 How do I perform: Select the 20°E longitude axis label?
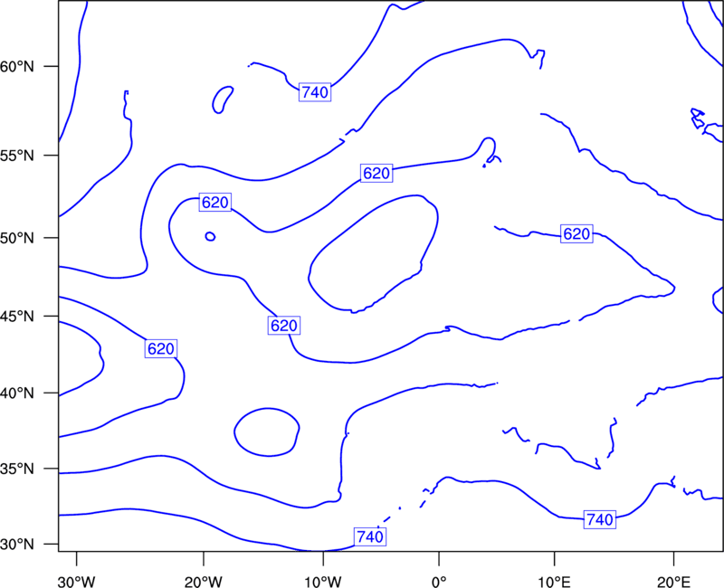pos(673,582)
